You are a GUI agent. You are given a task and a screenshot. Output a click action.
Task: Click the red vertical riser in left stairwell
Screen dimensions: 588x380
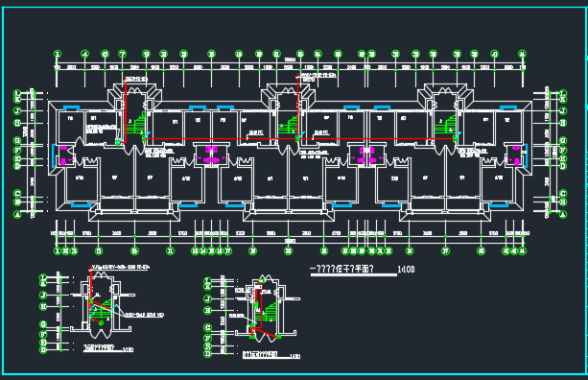[126, 110]
